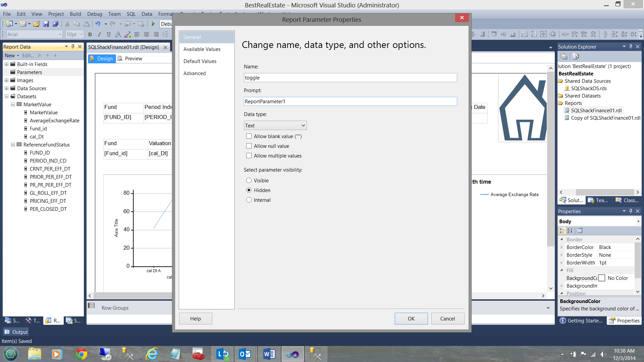This screenshot has height=362, width=644.
Task: Select the Visible radio button
Action: [249, 181]
